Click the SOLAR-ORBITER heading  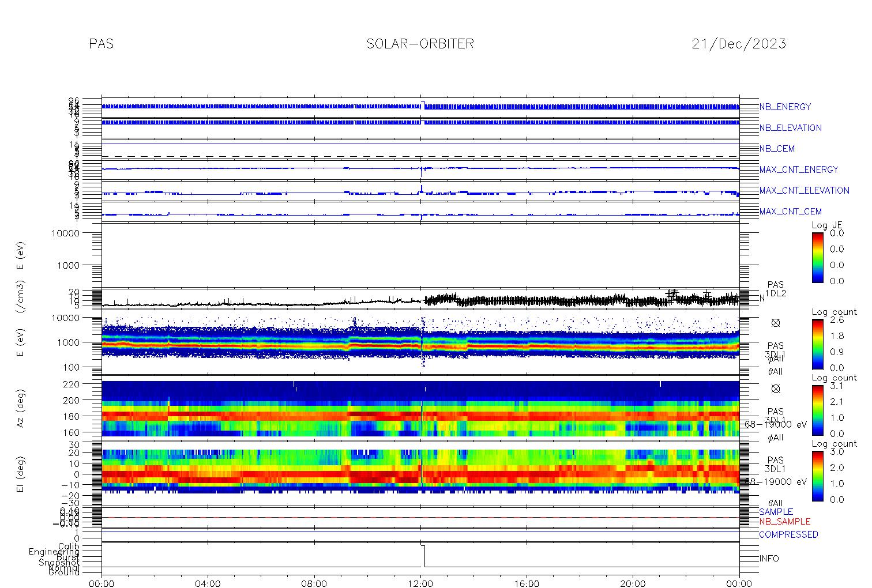pos(420,44)
